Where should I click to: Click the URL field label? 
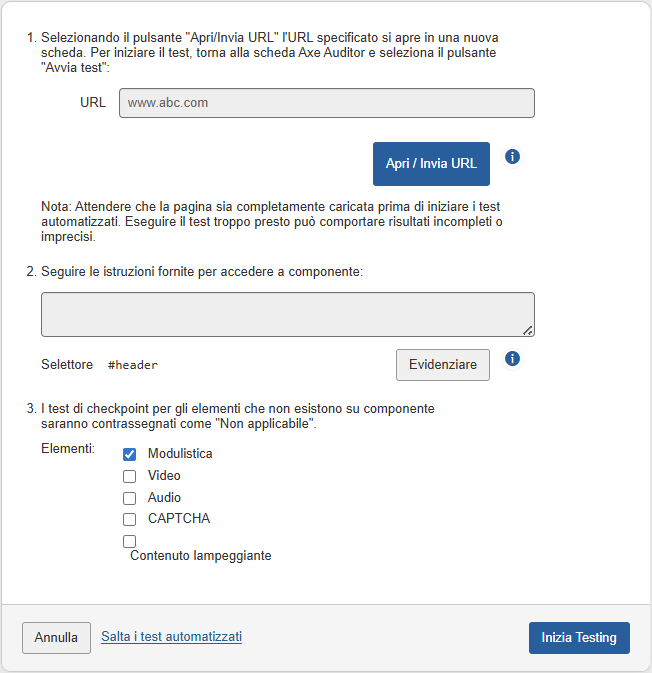[93, 103]
